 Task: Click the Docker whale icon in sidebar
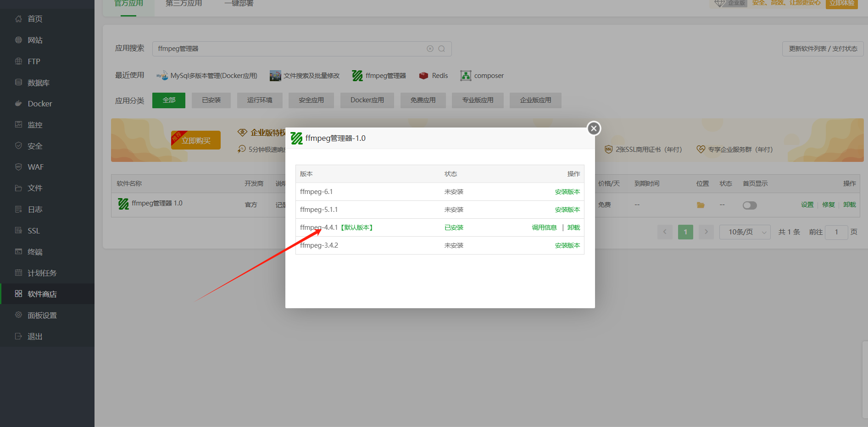[18, 104]
